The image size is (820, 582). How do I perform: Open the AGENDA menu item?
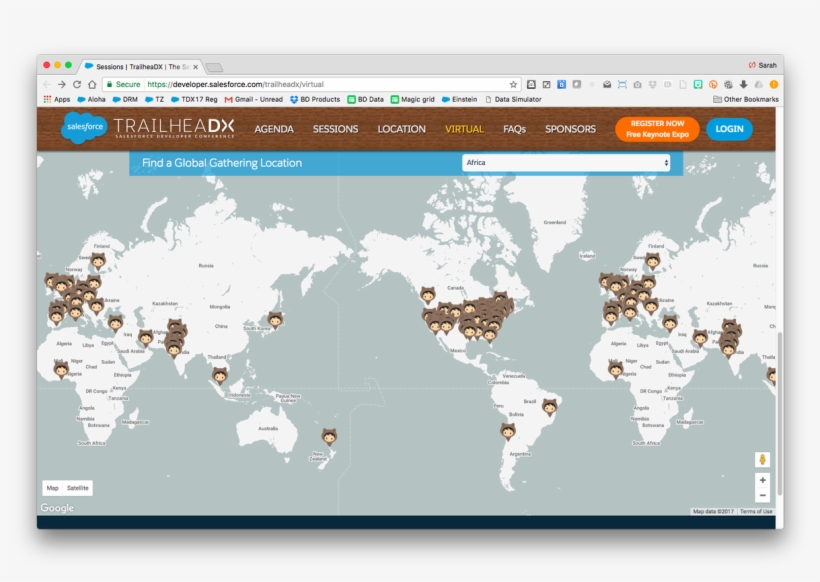(x=274, y=129)
